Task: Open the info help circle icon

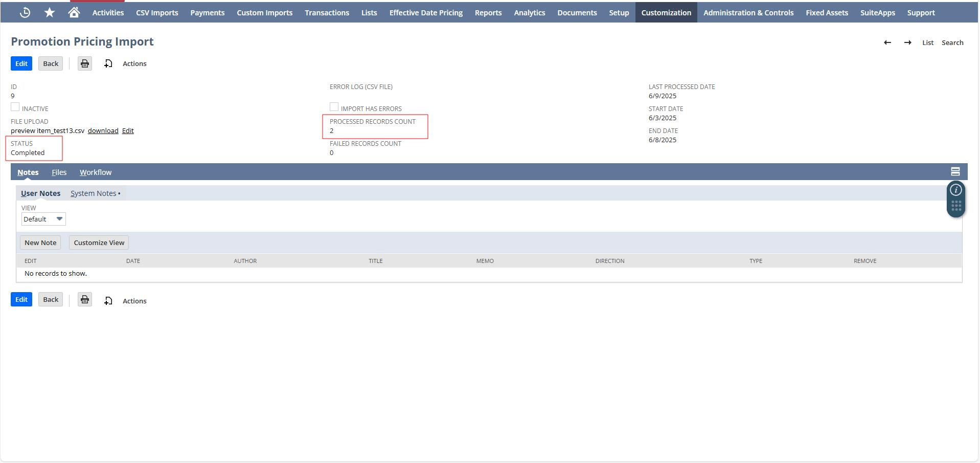Action: [x=956, y=190]
